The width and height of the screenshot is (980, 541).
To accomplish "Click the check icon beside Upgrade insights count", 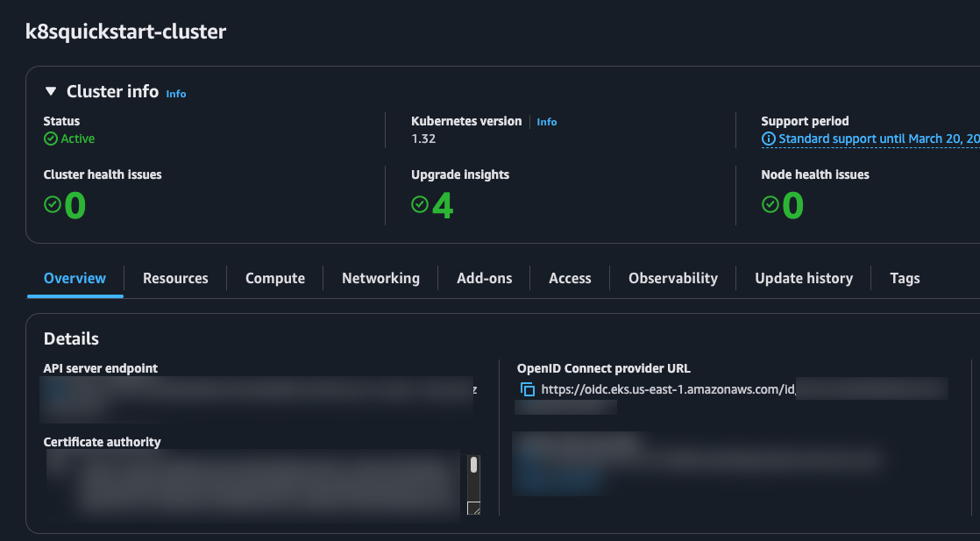I will [420, 204].
